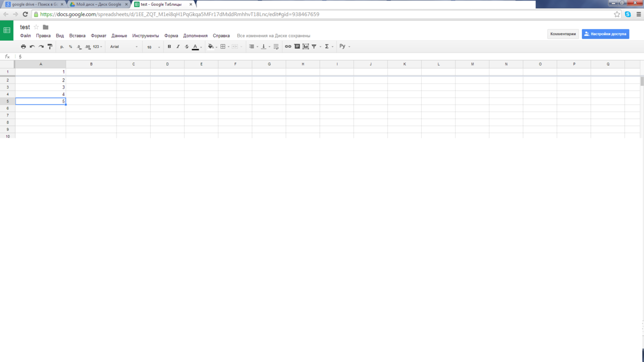
Task: Click the undo arrow icon
Action: pyautogui.click(x=32, y=47)
